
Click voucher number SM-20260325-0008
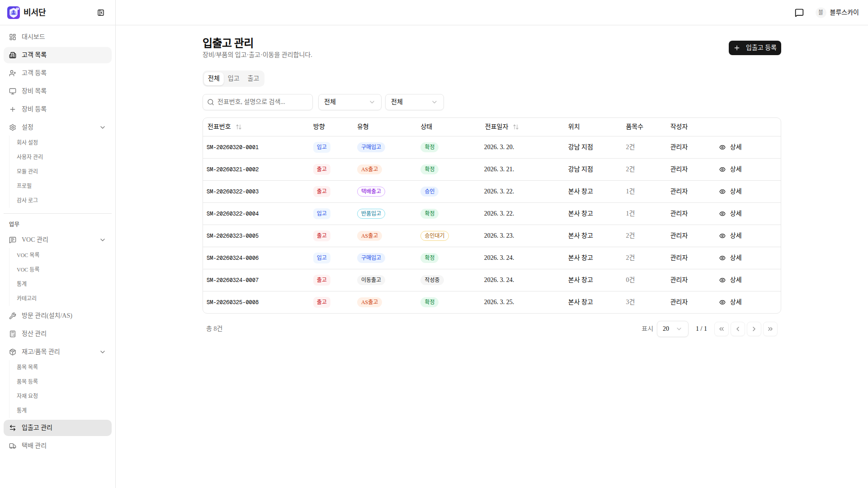(232, 302)
